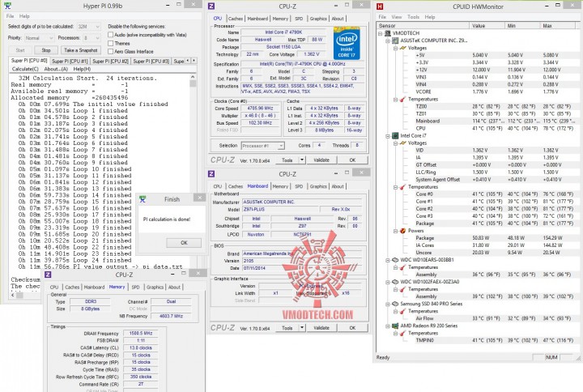Switch to SPD tab in Mainboard CPU-Z
Image resolution: width=583 pixels, height=392 pixels.
tap(299, 186)
